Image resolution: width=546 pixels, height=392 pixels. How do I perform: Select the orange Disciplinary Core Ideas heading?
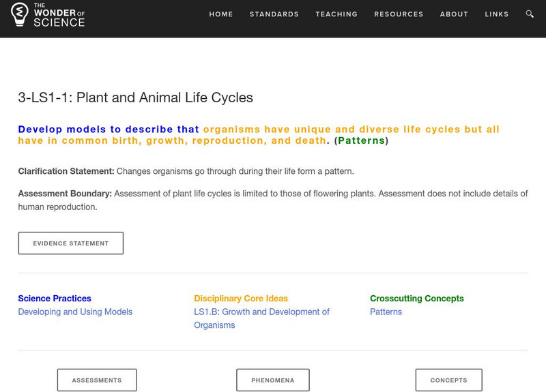click(x=241, y=299)
